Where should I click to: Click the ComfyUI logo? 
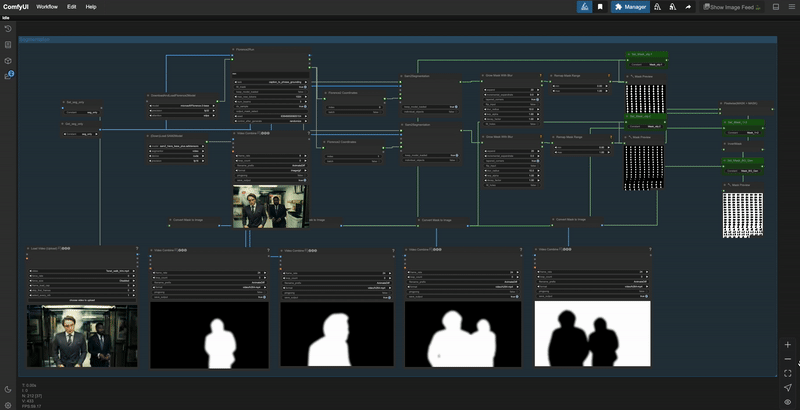pyautogui.click(x=16, y=7)
